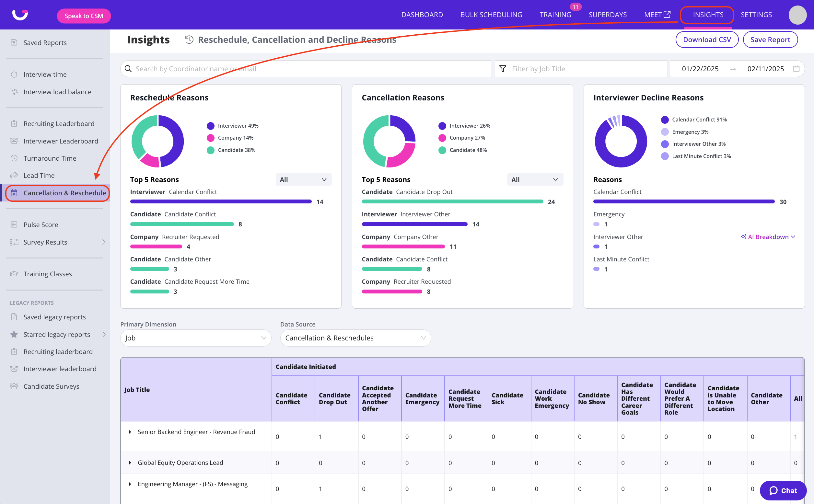Open the Reschedule Reasons All dropdown
814x504 pixels.
click(303, 179)
